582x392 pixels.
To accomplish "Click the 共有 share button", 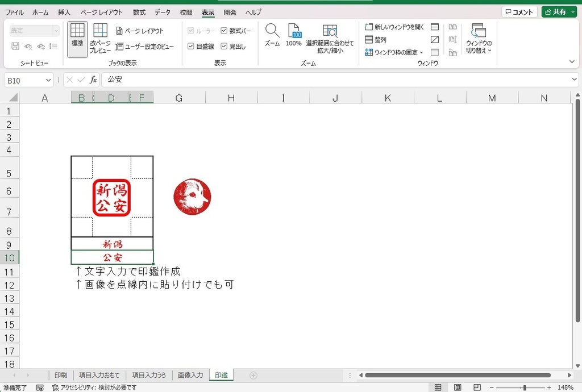I will point(555,12).
